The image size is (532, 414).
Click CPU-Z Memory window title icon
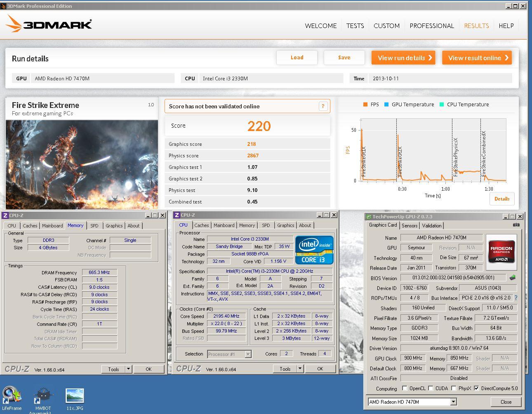point(5,215)
